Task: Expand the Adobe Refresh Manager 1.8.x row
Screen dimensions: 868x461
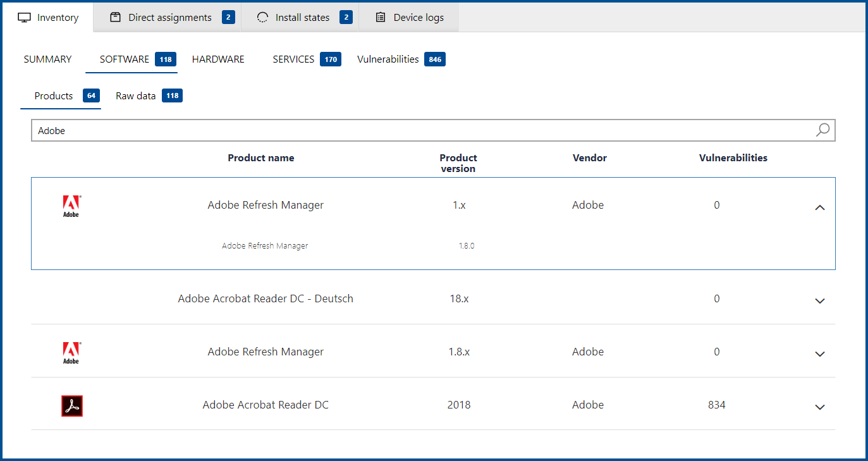Action: pos(819,353)
